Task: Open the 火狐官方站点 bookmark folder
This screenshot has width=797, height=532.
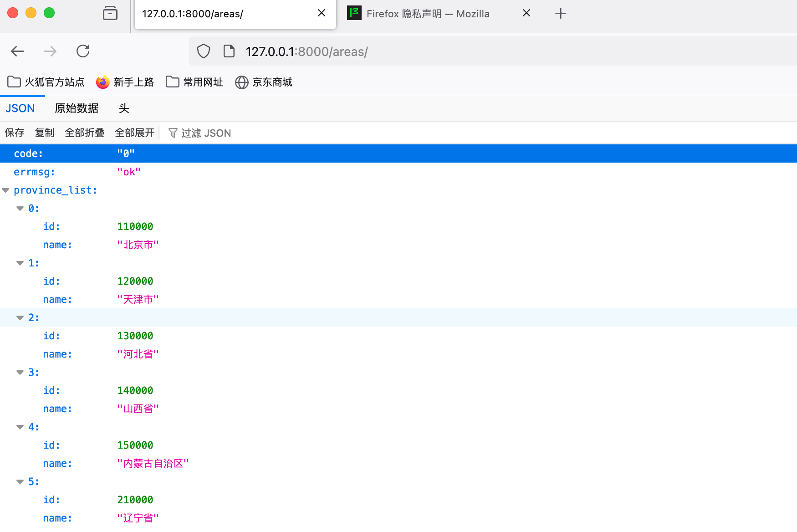Action: pyautogui.click(x=46, y=82)
